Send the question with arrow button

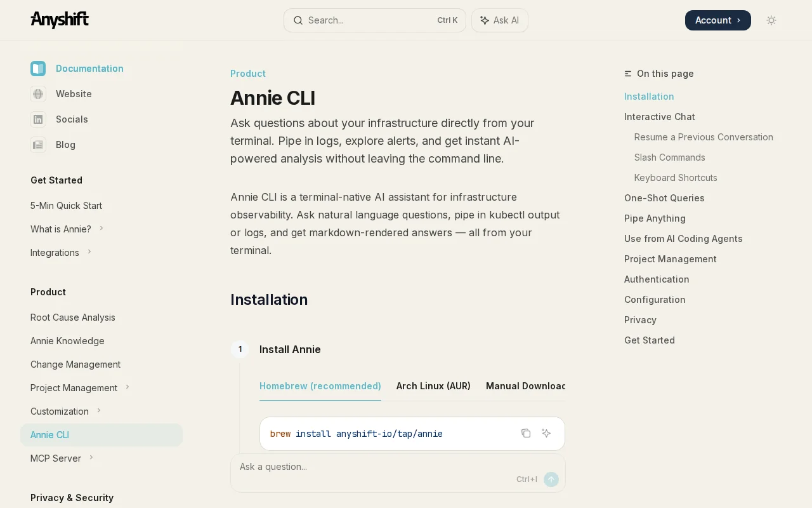click(x=551, y=479)
